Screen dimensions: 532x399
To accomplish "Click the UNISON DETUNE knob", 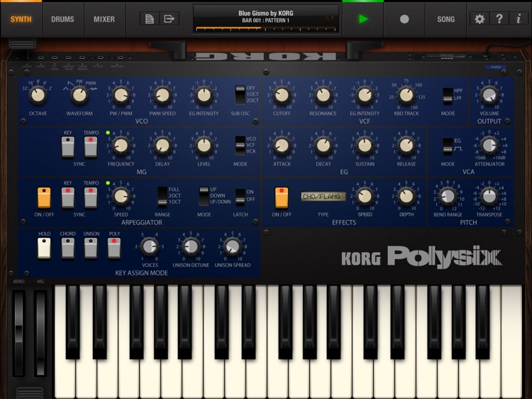I will [191, 246].
